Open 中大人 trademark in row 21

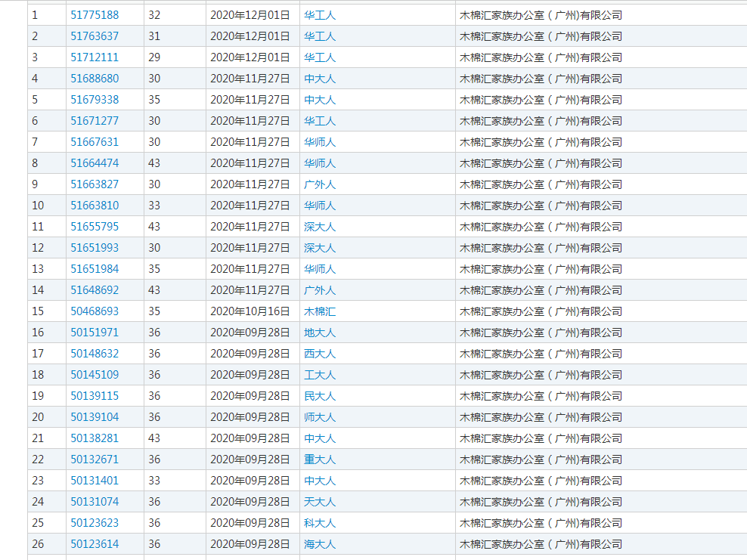point(320,438)
